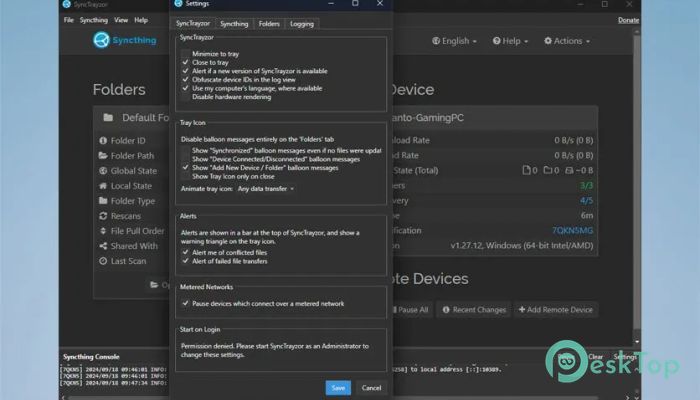Click the Global State globe icon

tap(103, 171)
